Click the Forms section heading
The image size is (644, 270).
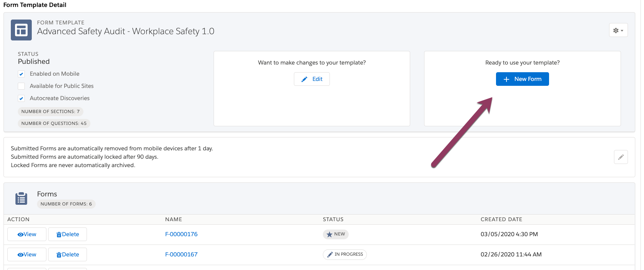tap(47, 194)
